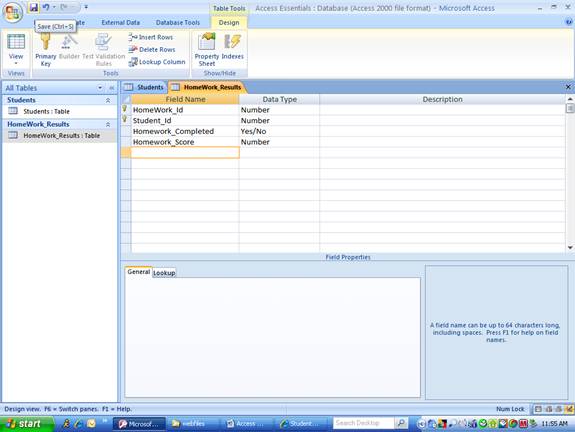Open the General field properties tab

tap(139, 272)
